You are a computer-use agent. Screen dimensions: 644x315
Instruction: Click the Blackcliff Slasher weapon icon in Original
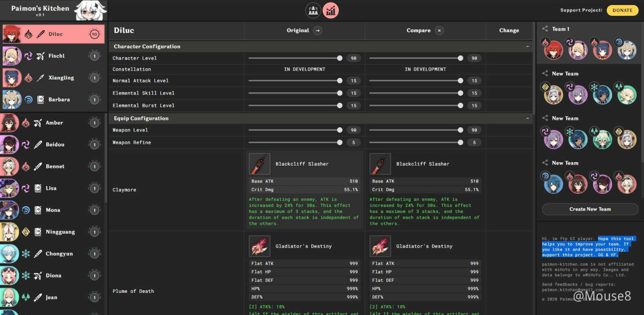260,164
